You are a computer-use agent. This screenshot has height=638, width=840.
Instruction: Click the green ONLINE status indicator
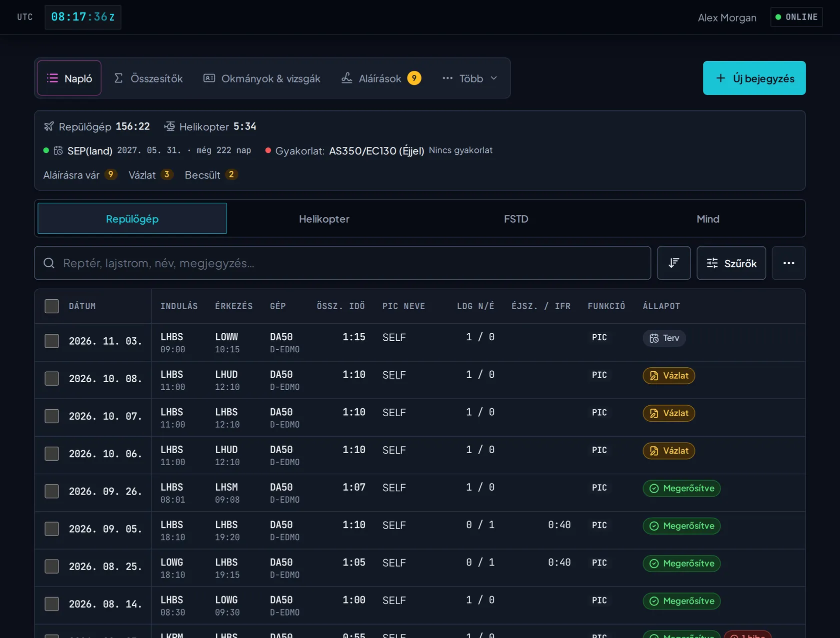[796, 17]
